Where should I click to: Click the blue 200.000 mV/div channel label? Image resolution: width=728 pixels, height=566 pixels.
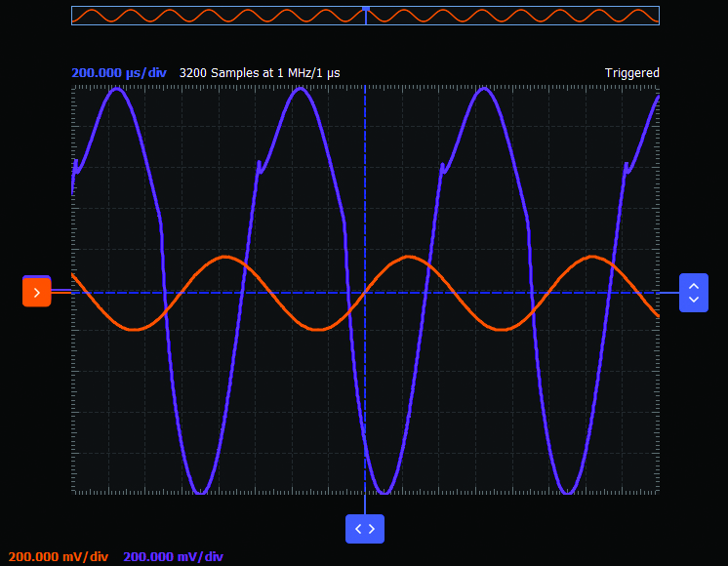click(174, 557)
